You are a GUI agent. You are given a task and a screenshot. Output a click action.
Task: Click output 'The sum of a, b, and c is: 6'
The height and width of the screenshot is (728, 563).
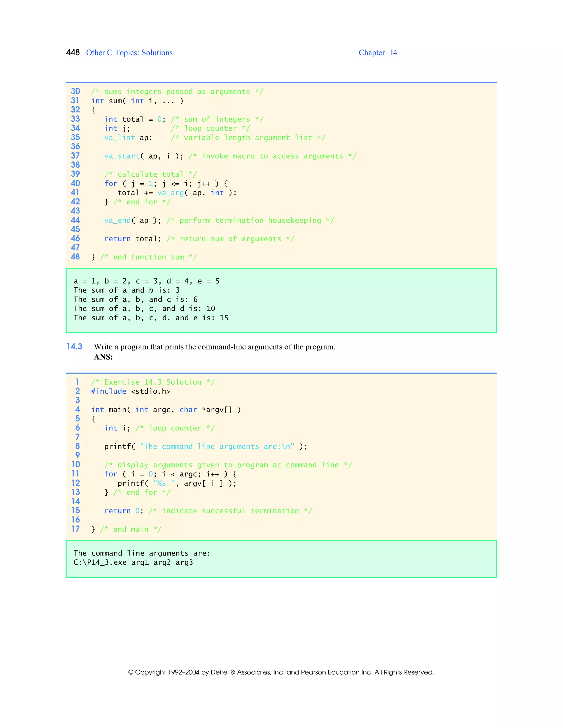(x=136, y=299)
